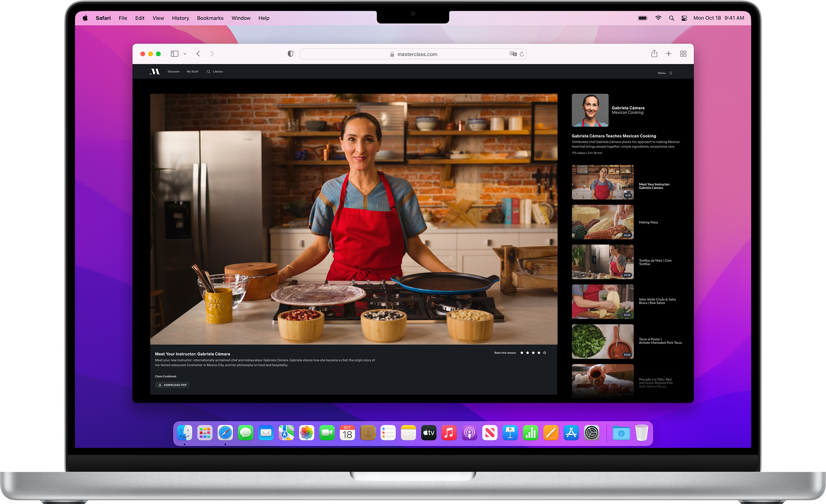Screen dimensions: 826x504
Task: Open the My Stuff link
Action: tap(192, 71)
